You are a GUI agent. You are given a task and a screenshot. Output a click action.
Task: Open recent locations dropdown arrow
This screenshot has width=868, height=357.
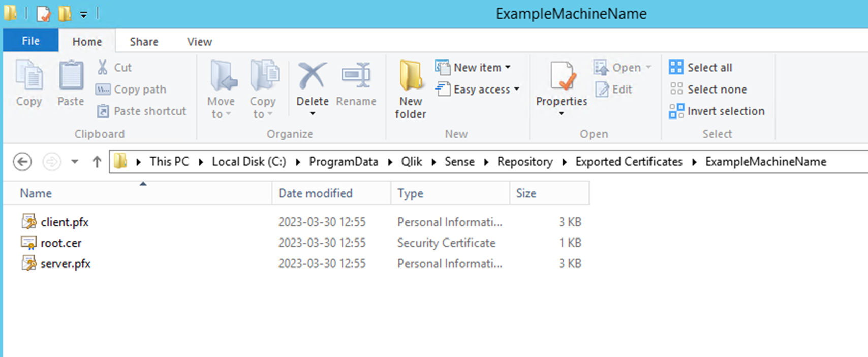[75, 162]
